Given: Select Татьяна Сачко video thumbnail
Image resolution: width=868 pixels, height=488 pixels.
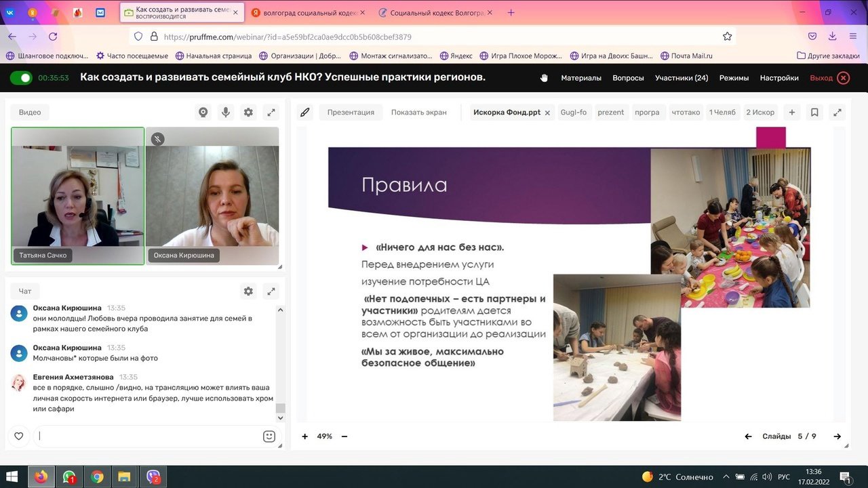Looking at the screenshot, I should tap(77, 196).
